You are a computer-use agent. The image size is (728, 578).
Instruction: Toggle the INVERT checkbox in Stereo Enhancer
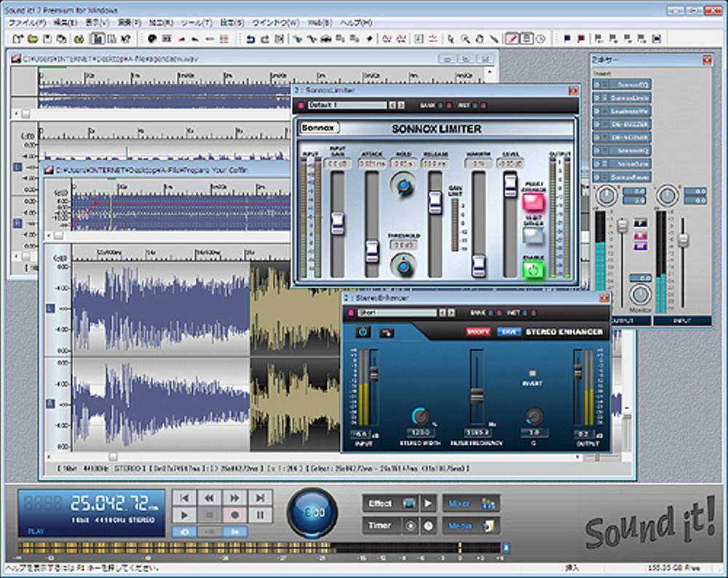click(x=533, y=373)
